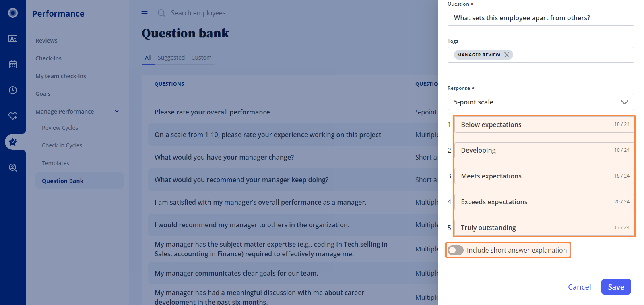
Task: Select 'What would you have your manager change?'
Action: click(x=224, y=157)
